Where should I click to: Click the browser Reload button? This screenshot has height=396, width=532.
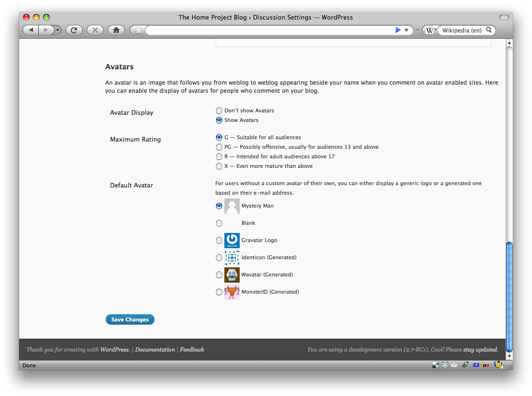pyautogui.click(x=74, y=30)
